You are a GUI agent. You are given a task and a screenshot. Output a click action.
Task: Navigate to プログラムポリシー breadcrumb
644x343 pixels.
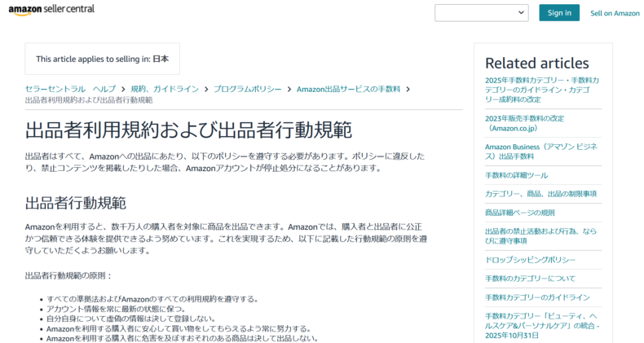pyautogui.click(x=247, y=89)
